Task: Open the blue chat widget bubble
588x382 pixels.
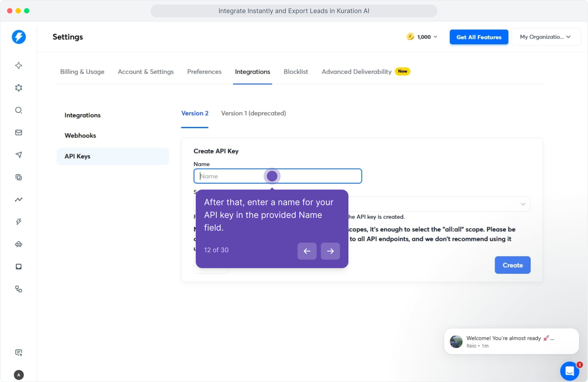Action: click(570, 371)
